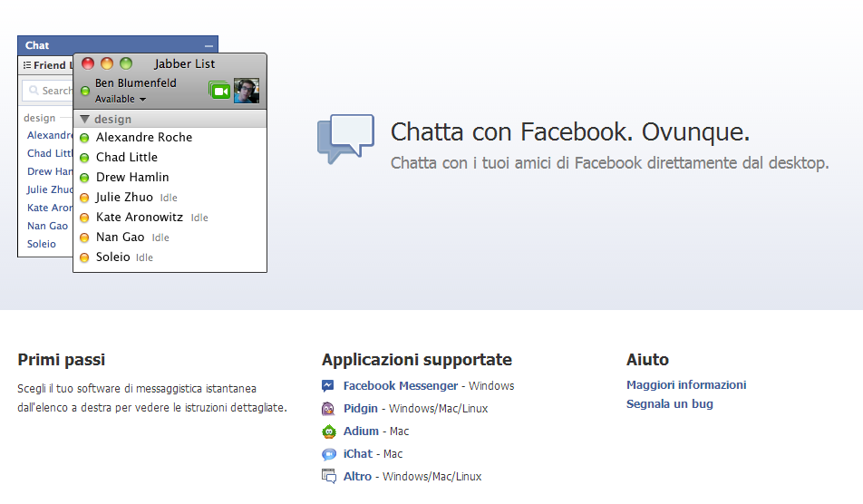Viewport: 863px width, 504px height.
Task: Click the large chat bubbles icon
Action: [x=345, y=139]
